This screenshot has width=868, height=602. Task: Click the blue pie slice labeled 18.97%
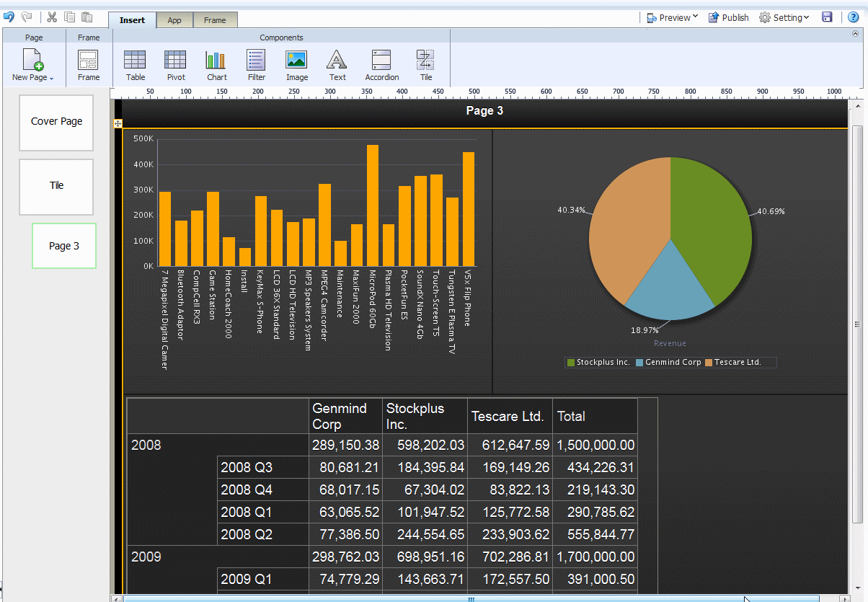[x=670, y=288]
